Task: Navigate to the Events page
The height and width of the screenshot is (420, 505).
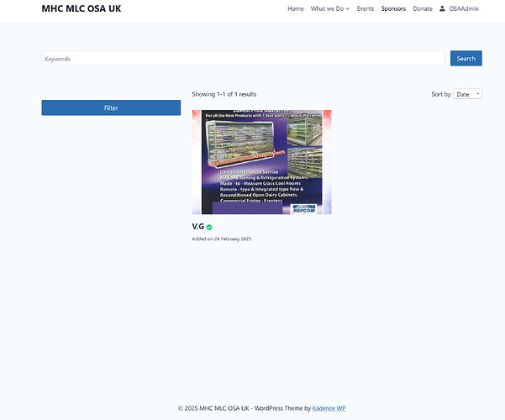Action: tap(366, 8)
